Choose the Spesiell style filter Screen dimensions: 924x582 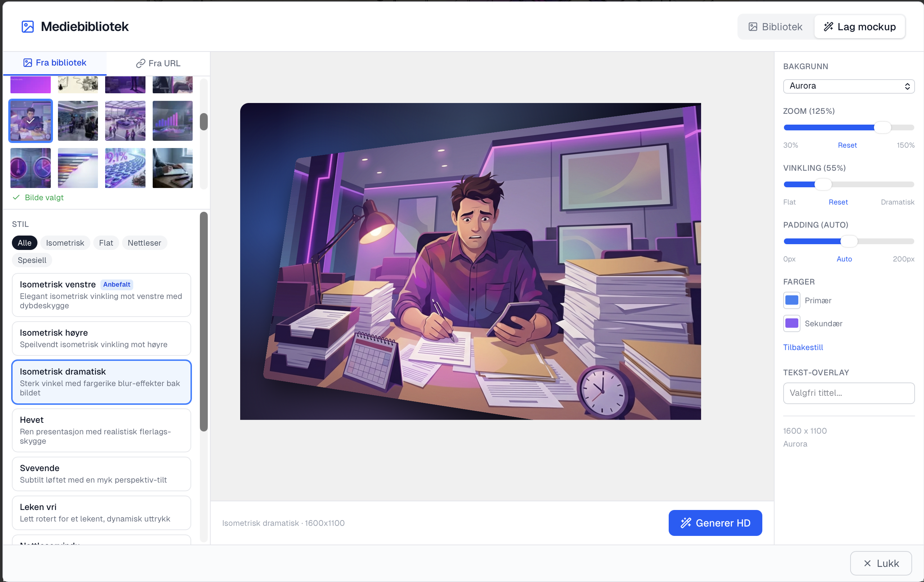pyautogui.click(x=32, y=260)
